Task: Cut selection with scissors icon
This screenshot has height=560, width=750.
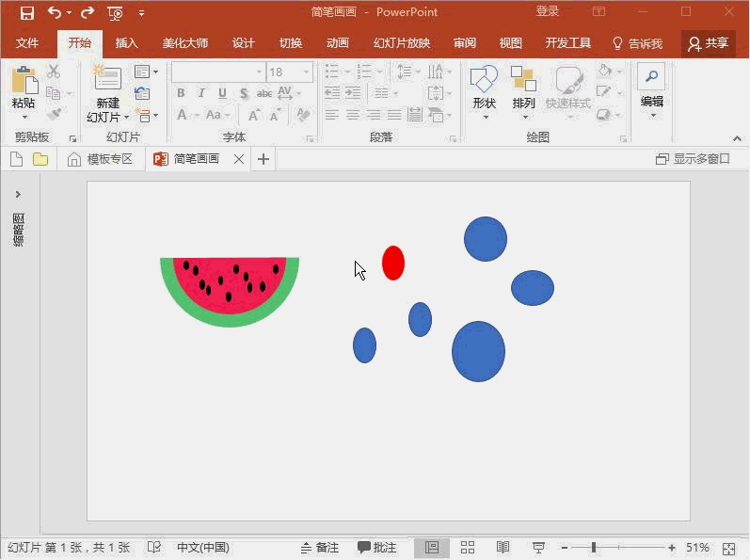Action: coord(54,72)
